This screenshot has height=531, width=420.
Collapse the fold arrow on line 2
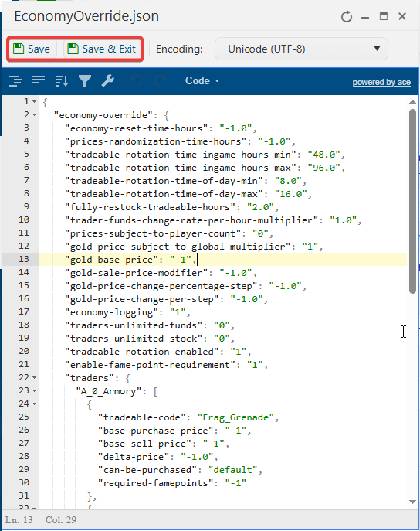tap(34, 115)
